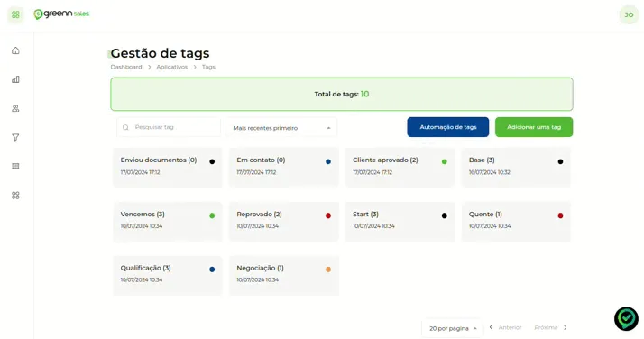Focus the Pesquisar tag search field
Image resolution: width=644 pixels, height=339 pixels.
point(169,127)
